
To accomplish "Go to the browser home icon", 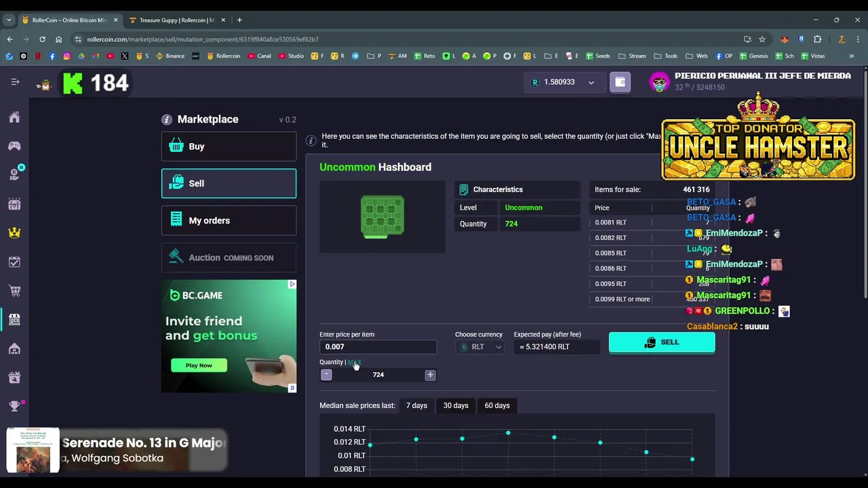I will [x=58, y=39].
